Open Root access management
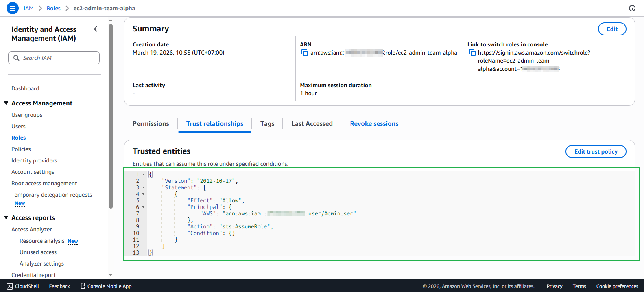Image resolution: width=644 pixels, height=292 pixels. coord(44,183)
